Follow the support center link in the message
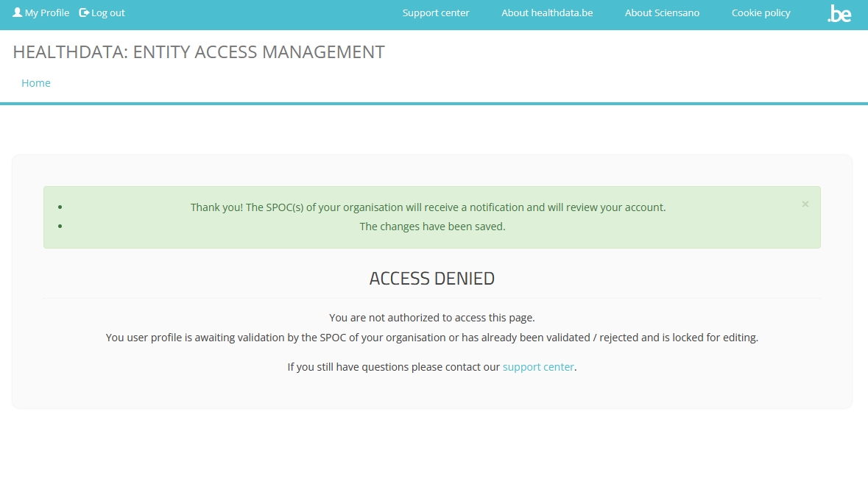Screen dimensions: 868x481 [x=538, y=367]
